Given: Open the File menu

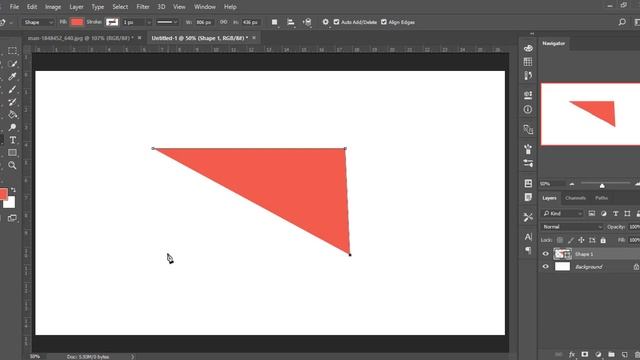Looking at the screenshot, I should [14, 7].
